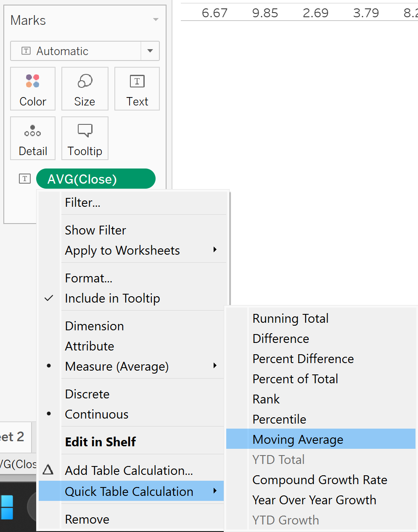This screenshot has height=532, width=418.
Task: Open Add Table Calculation dialog
Action: tap(129, 471)
